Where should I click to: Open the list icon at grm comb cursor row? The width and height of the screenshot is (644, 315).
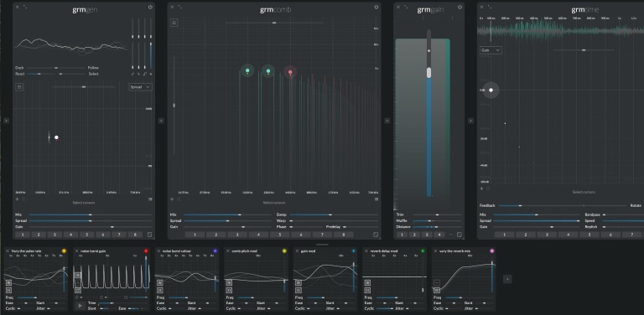pyautogui.click(x=376, y=199)
